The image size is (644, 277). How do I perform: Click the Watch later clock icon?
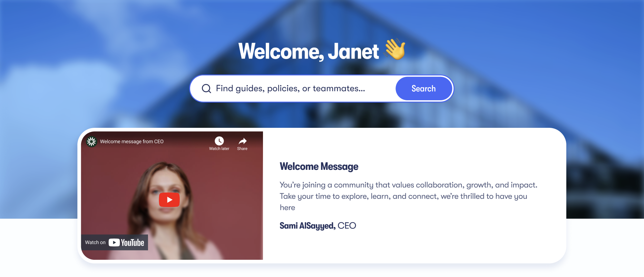[219, 141]
